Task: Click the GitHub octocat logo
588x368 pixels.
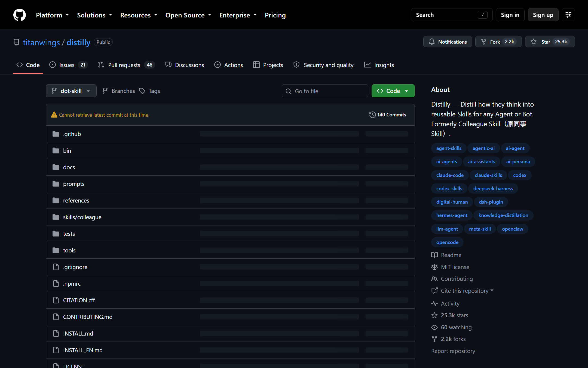Action: pos(20,15)
